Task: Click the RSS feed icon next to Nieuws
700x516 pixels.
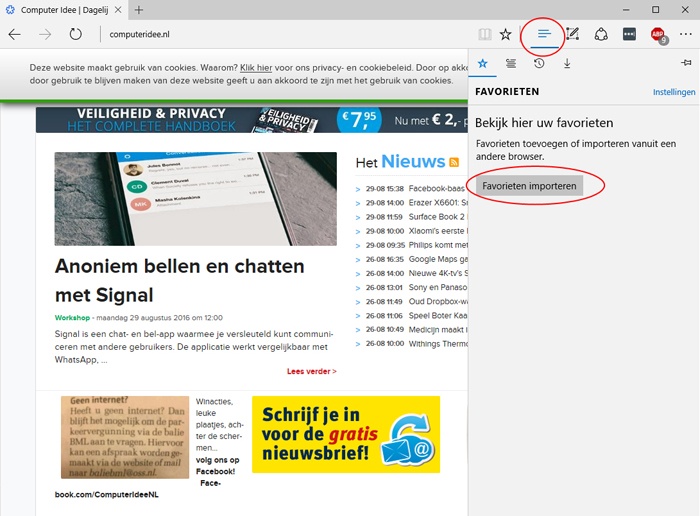Action: (x=454, y=162)
